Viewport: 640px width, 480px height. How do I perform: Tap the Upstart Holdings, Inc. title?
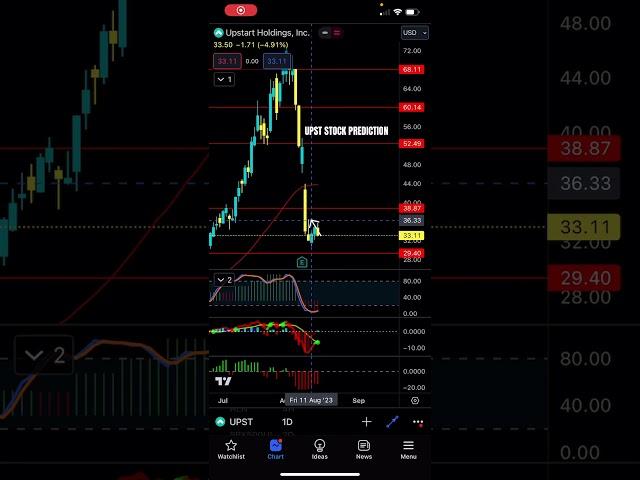click(x=267, y=33)
